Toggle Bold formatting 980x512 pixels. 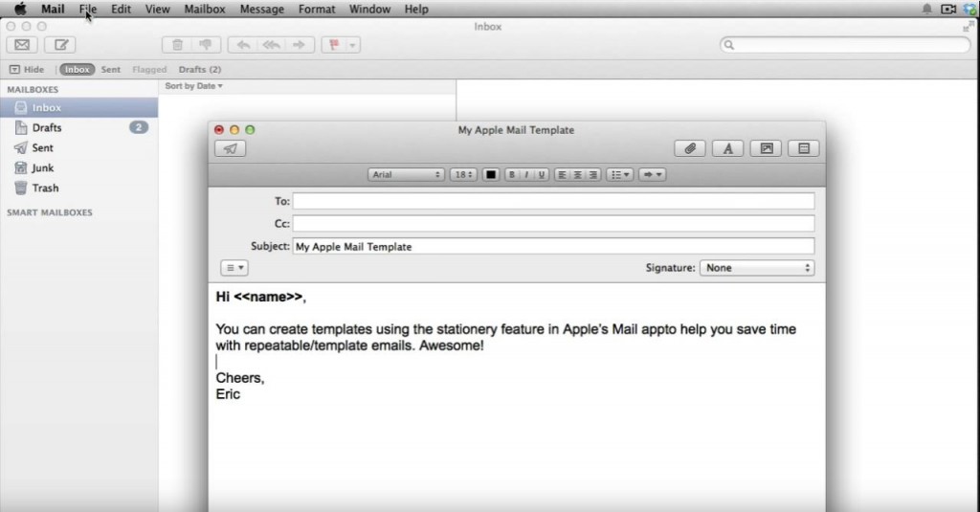click(512, 174)
